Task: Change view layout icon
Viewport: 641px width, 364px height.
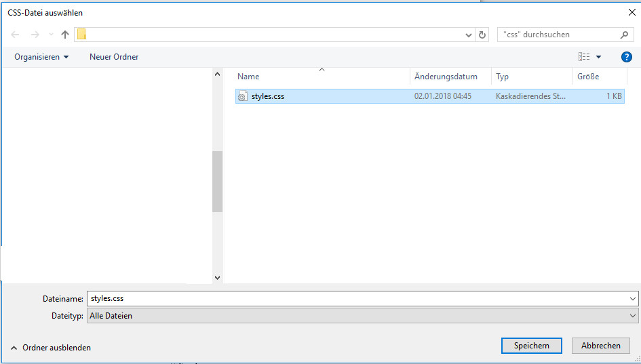Action: click(x=584, y=57)
